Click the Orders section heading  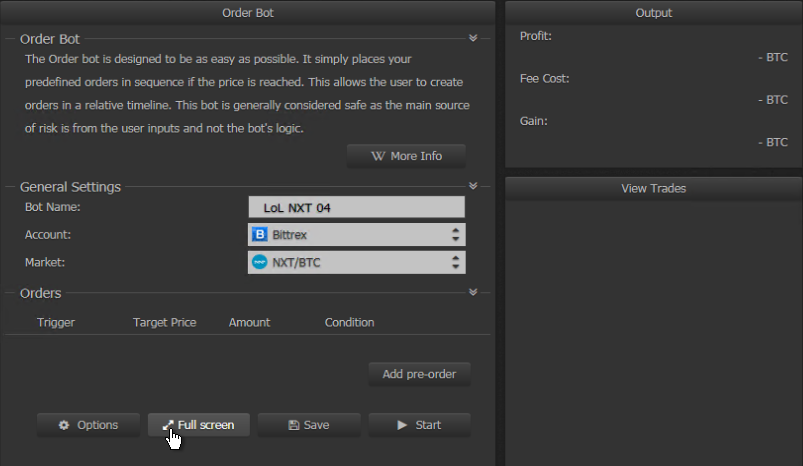pyautogui.click(x=40, y=293)
